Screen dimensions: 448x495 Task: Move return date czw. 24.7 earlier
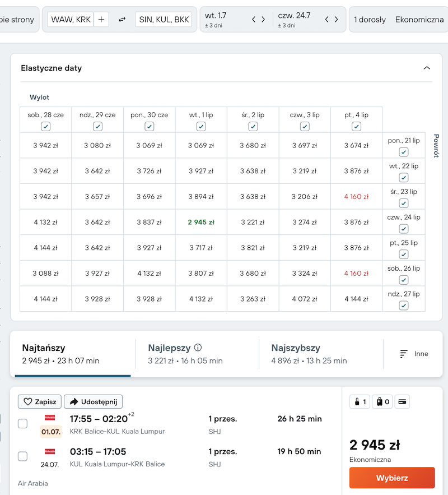coord(326,20)
